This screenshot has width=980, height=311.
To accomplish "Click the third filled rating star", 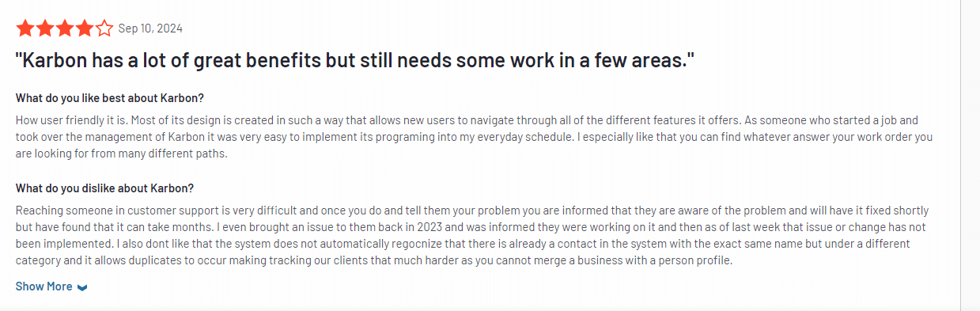I will pyautogui.click(x=64, y=29).
